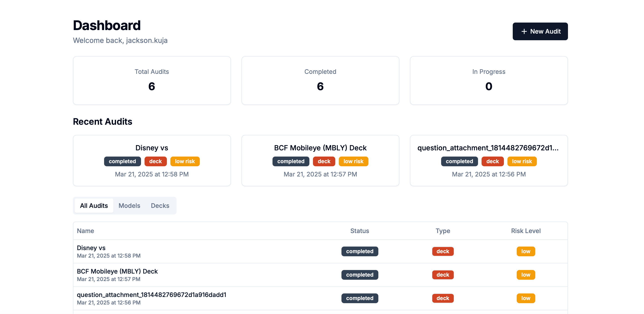Click completed badge in Disney vs card

tap(122, 162)
